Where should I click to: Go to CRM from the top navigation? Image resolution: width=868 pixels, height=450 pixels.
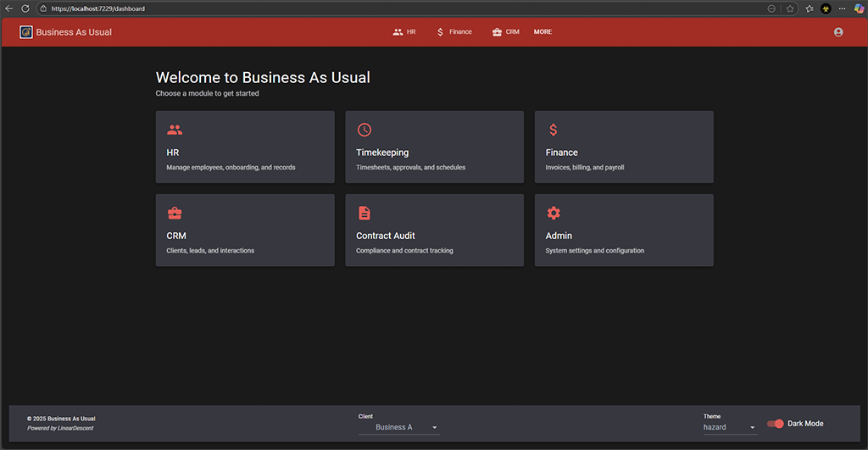505,32
